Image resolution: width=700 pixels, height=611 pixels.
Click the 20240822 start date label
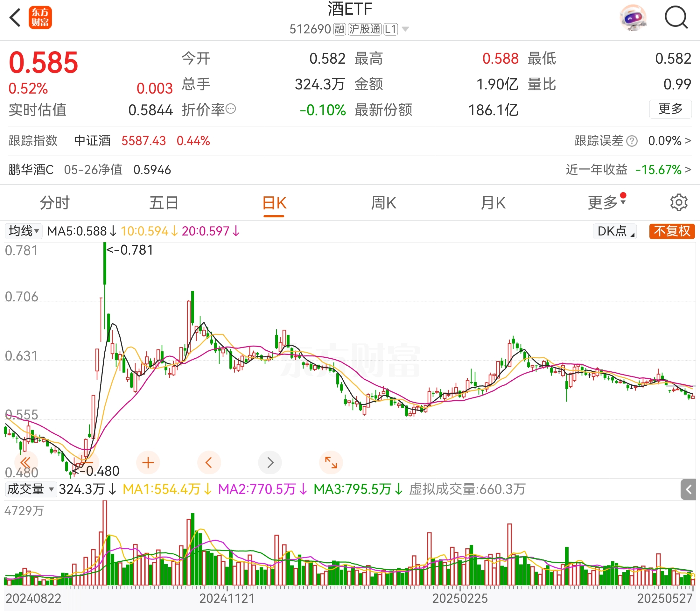(33, 598)
